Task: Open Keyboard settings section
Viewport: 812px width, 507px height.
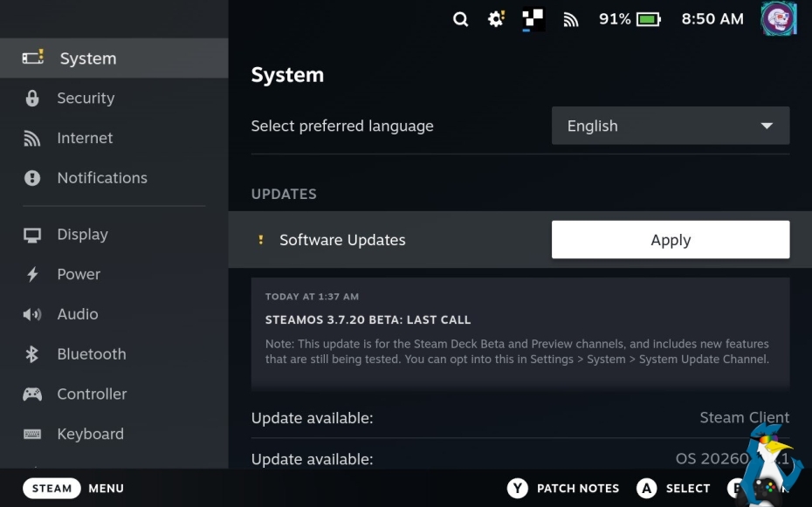Action: [90, 434]
